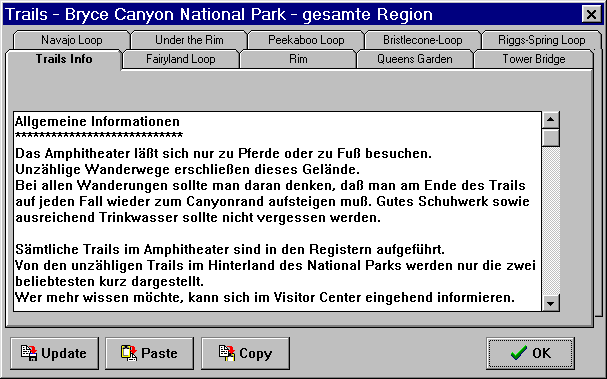Close the Trails dialog window
This screenshot has height=379, width=607.
coord(591,14)
